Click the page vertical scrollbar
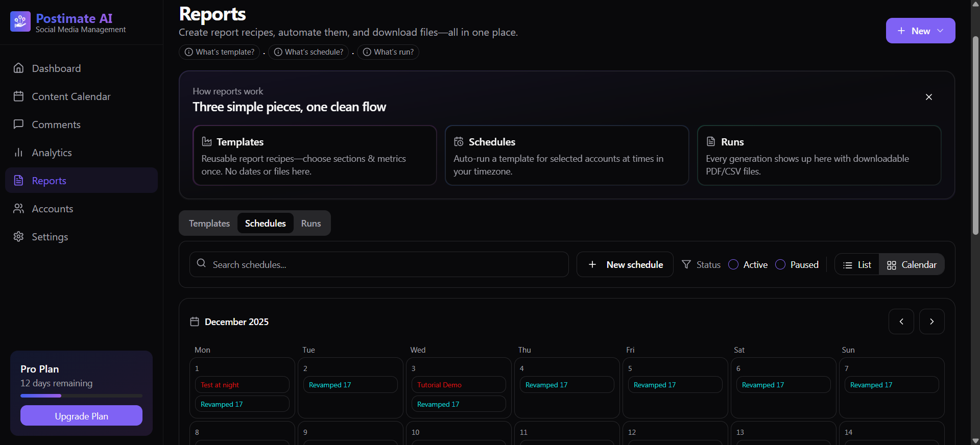The image size is (980, 445). (x=975, y=135)
